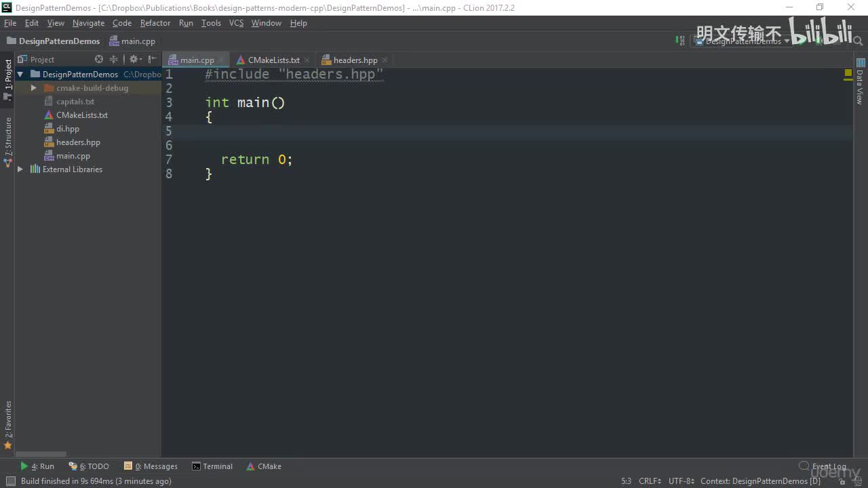Image resolution: width=868 pixels, height=488 pixels.
Task: Open the CMake tool window
Action: (264, 466)
